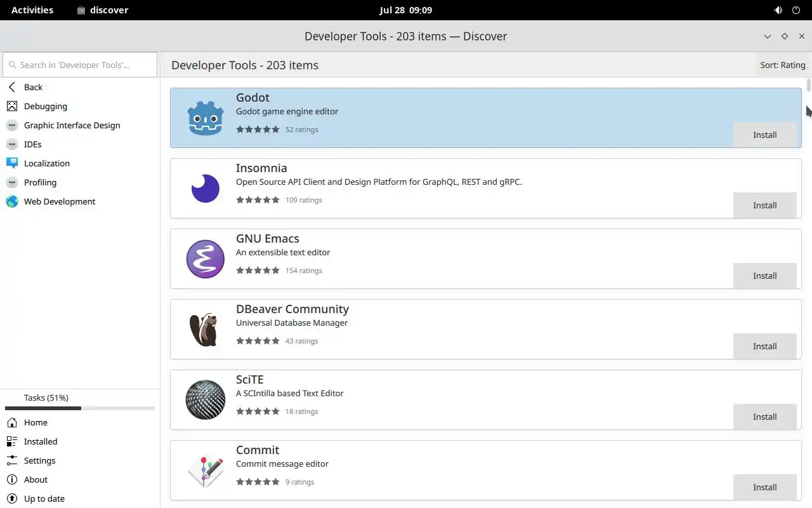Open the window menu chevron in title bar

pyautogui.click(x=768, y=36)
